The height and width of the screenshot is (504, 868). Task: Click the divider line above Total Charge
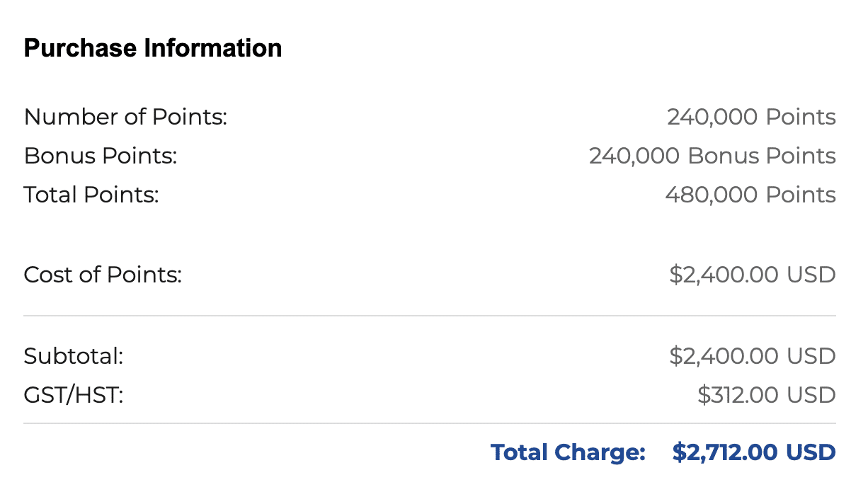pyautogui.click(x=429, y=423)
